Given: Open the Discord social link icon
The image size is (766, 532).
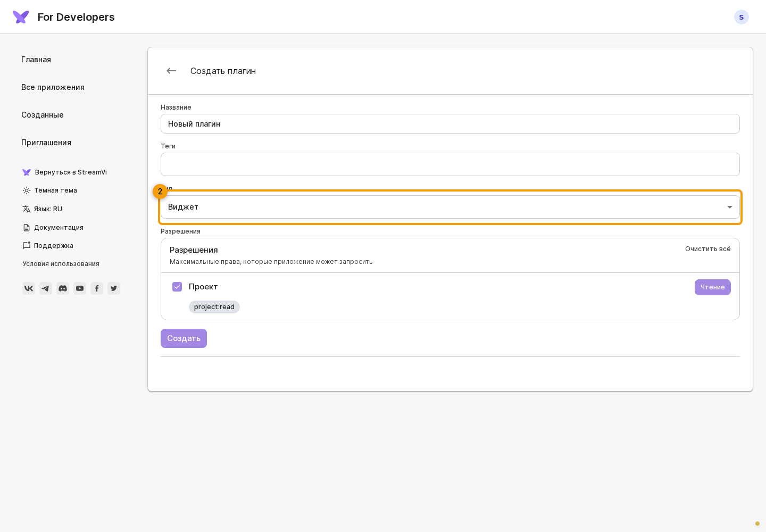Looking at the screenshot, I should pyautogui.click(x=63, y=288).
